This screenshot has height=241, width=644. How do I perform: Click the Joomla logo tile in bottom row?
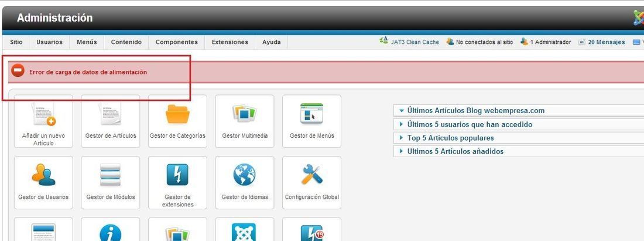[245, 232]
